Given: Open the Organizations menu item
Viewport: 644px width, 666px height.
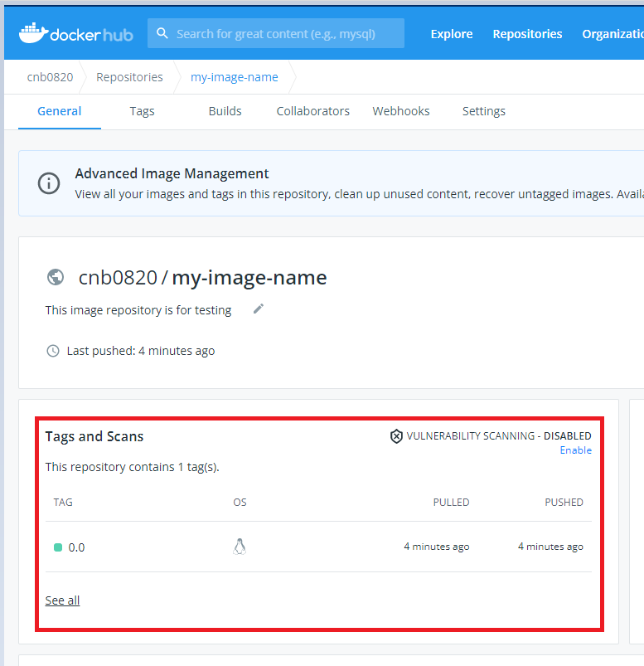Looking at the screenshot, I should click(613, 33).
